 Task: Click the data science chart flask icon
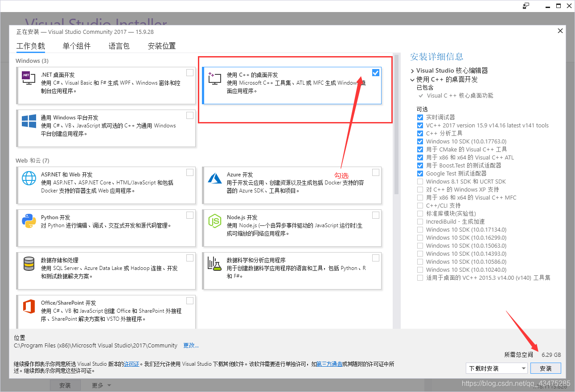(x=214, y=264)
